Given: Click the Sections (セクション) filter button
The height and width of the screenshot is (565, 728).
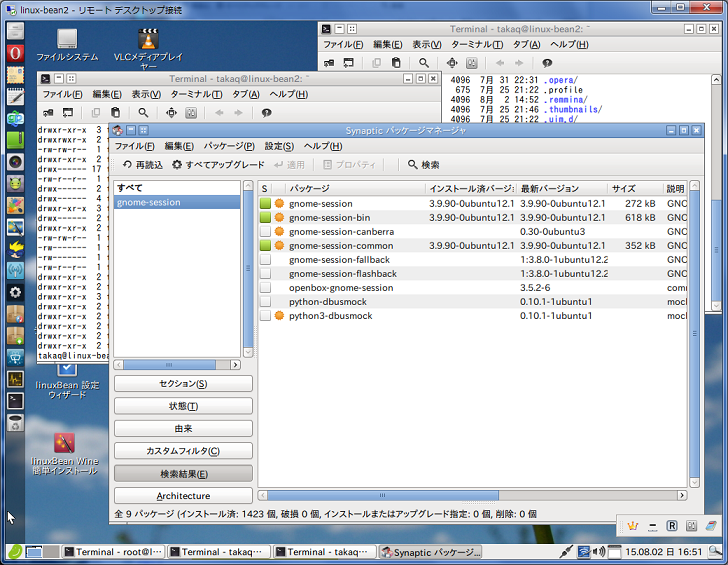Looking at the screenshot, I should [183, 383].
